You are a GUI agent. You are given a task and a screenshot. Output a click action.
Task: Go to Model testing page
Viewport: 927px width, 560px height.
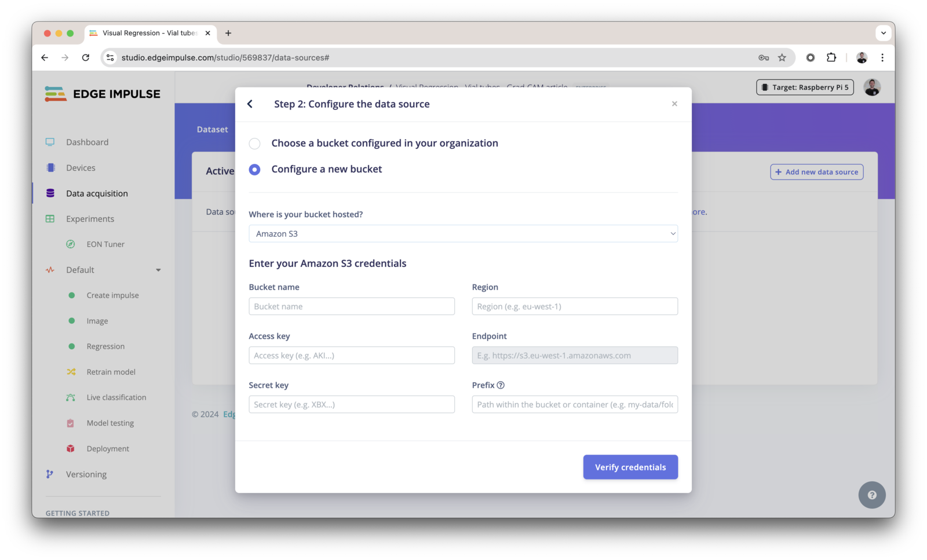[x=110, y=423]
